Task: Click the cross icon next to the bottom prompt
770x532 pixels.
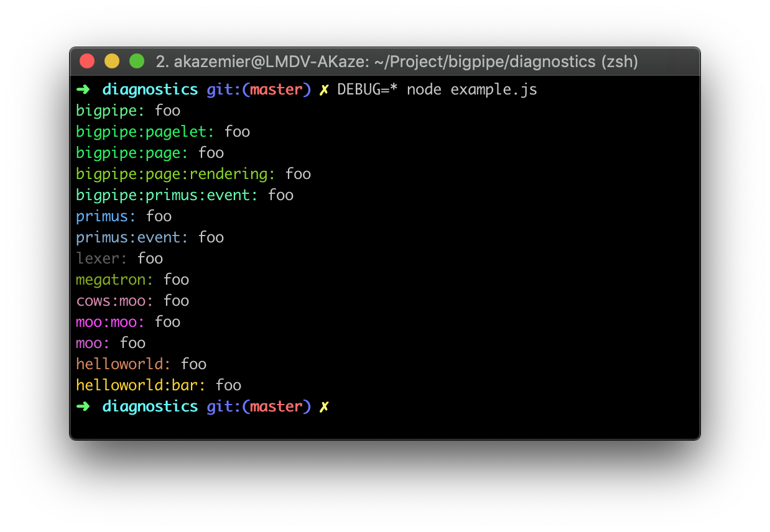Action: click(x=325, y=406)
